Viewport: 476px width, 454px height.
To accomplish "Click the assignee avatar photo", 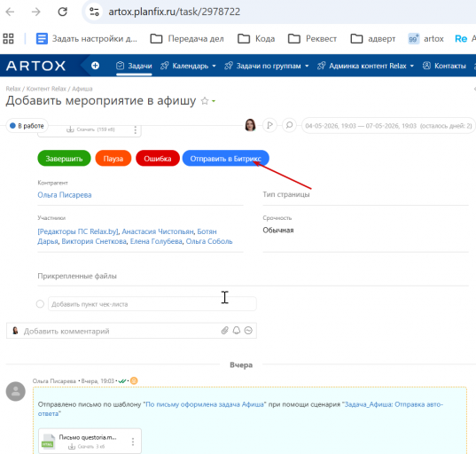I will click(x=250, y=125).
